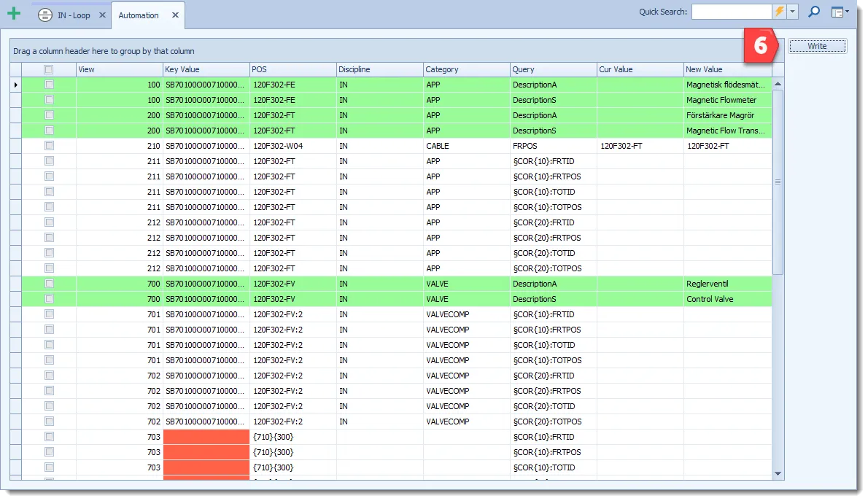Click the Category column header
868x501 pixels.
click(467, 69)
